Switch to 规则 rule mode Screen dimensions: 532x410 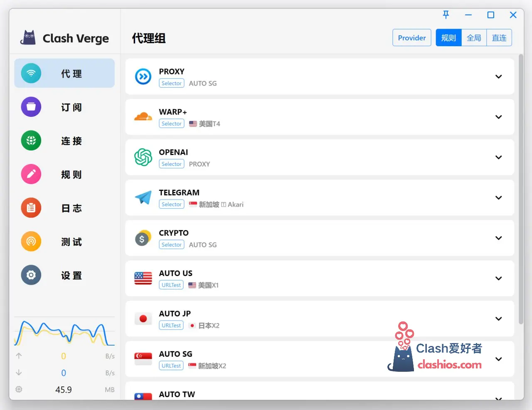pos(448,38)
